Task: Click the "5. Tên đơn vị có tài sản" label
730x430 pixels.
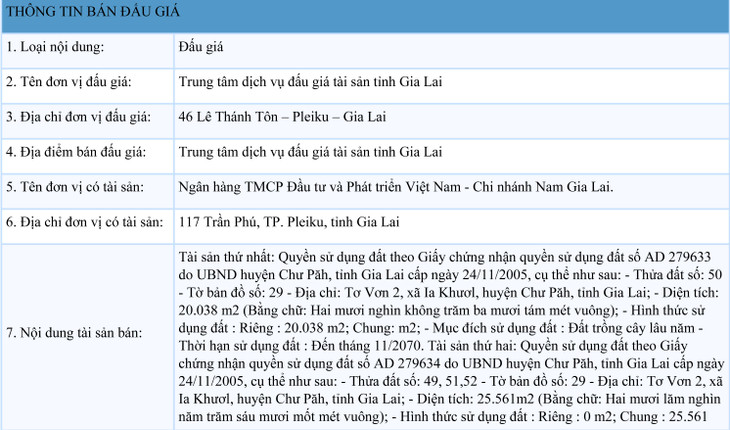Action: (x=76, y=187)
